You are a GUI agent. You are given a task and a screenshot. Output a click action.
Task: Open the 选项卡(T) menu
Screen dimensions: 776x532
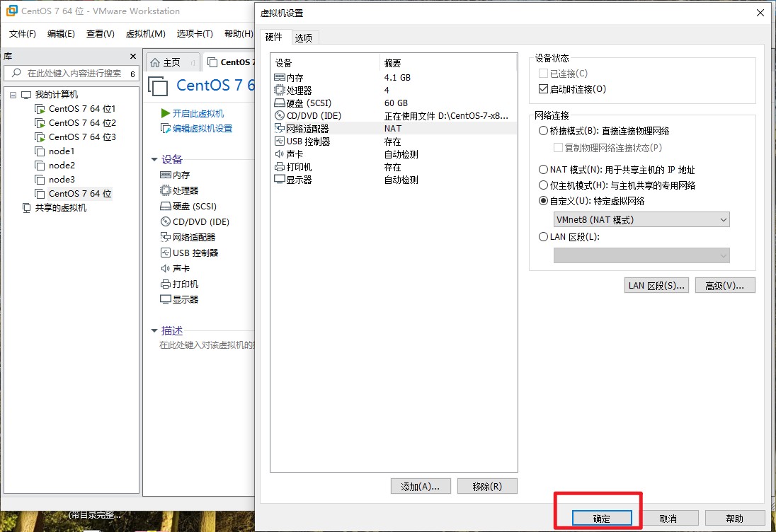[195, 34]
